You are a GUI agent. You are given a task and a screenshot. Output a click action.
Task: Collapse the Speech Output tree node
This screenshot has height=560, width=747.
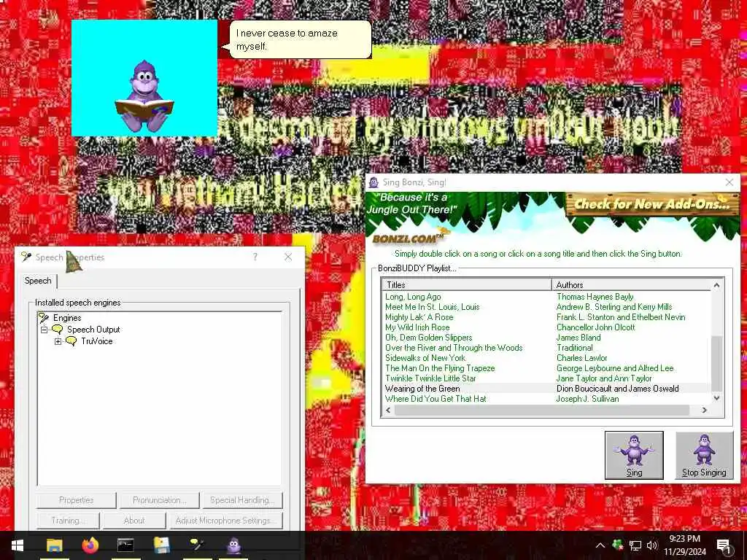tap(44, 330)
